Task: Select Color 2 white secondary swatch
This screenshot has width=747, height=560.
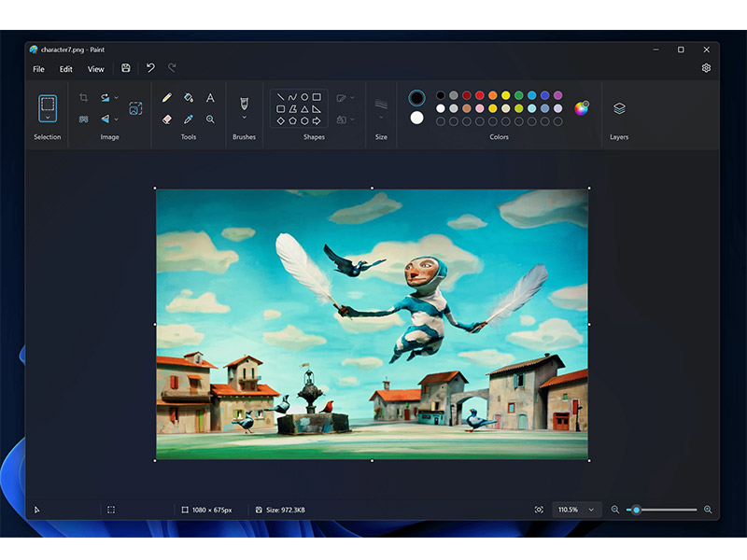Action: point(416,118)
